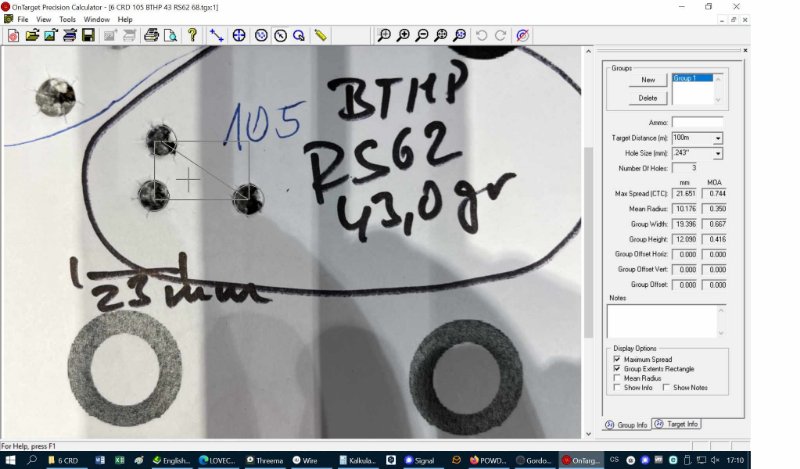The image size is (800, 469).
Task: Select the yellow ruler measure tool
Action: [x=320, y=35]
